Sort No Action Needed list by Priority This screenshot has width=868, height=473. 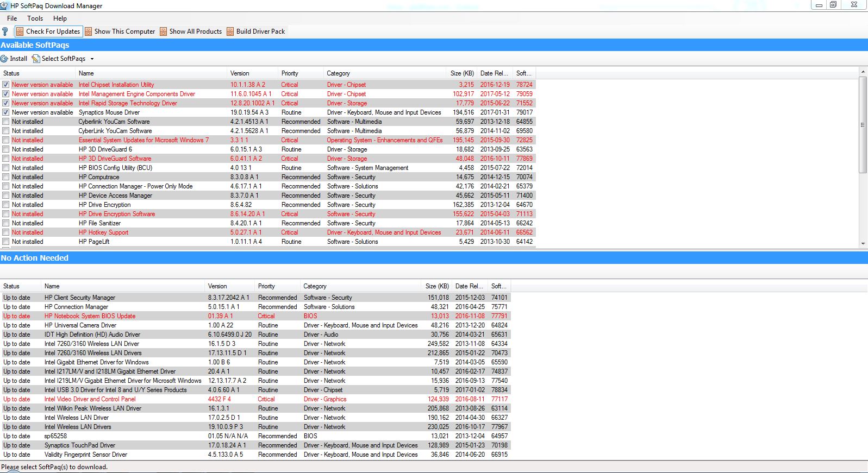pos(278,286)
